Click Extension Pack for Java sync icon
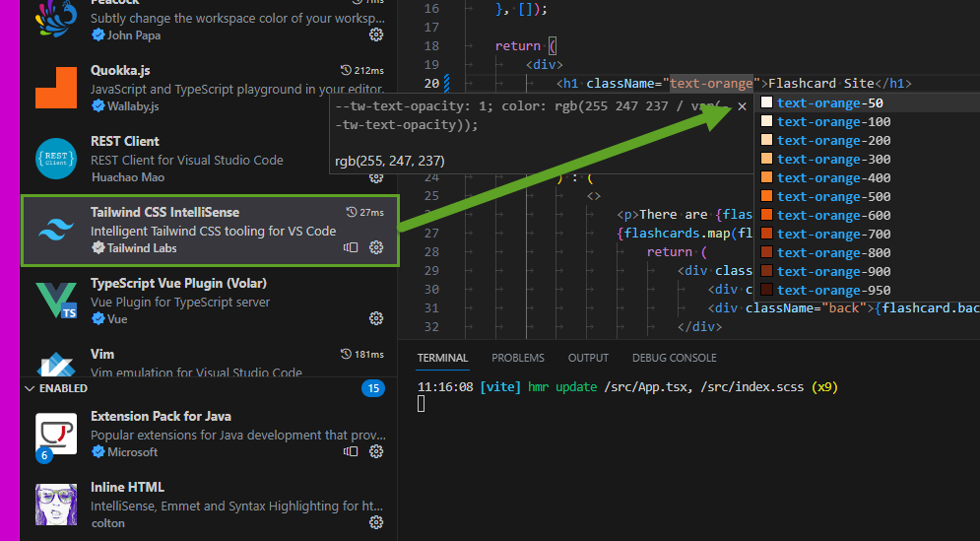Screen dimensions: 980x541 [x=351, y=451]
